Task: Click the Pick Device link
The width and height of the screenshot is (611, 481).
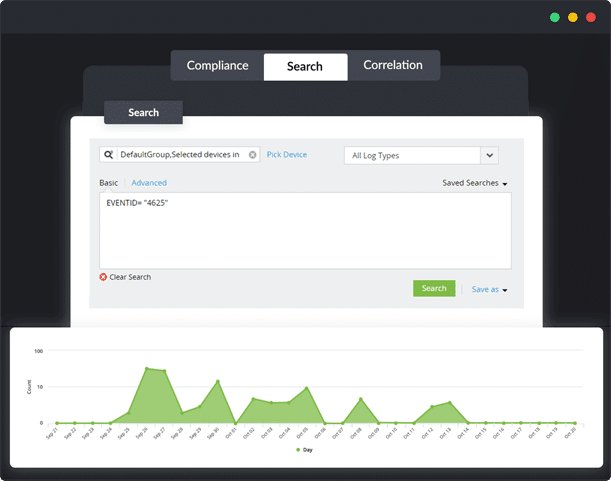Action: pos(287,155)
